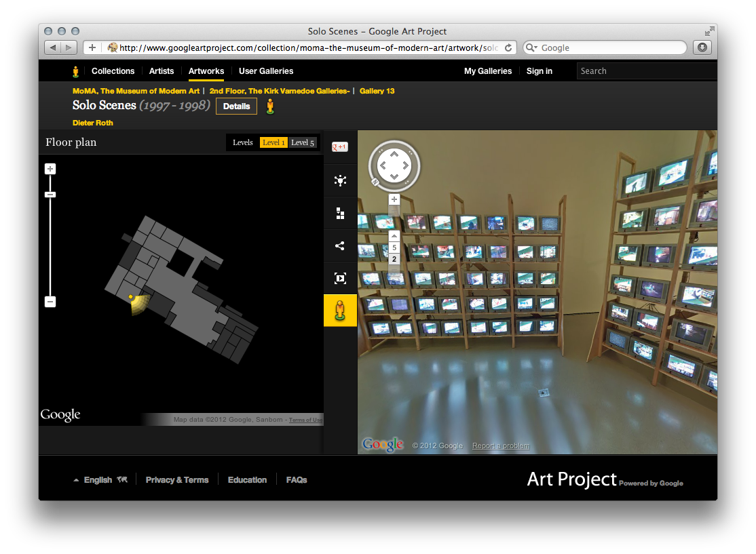The width and height of the screenshot is (756, 554).
Task: Select the Artists menu item
Action: [x=162, y=71]
